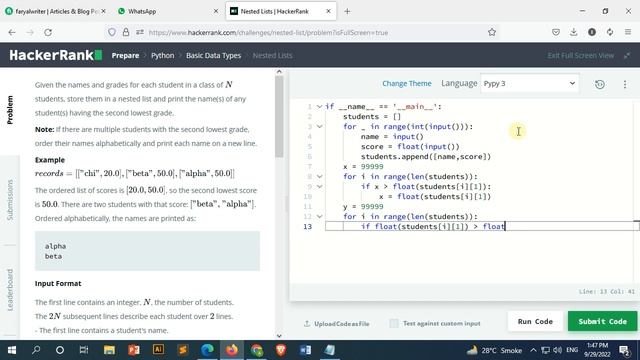Reload the page with the refresh icon
The image size is (640, 360).
48,32
